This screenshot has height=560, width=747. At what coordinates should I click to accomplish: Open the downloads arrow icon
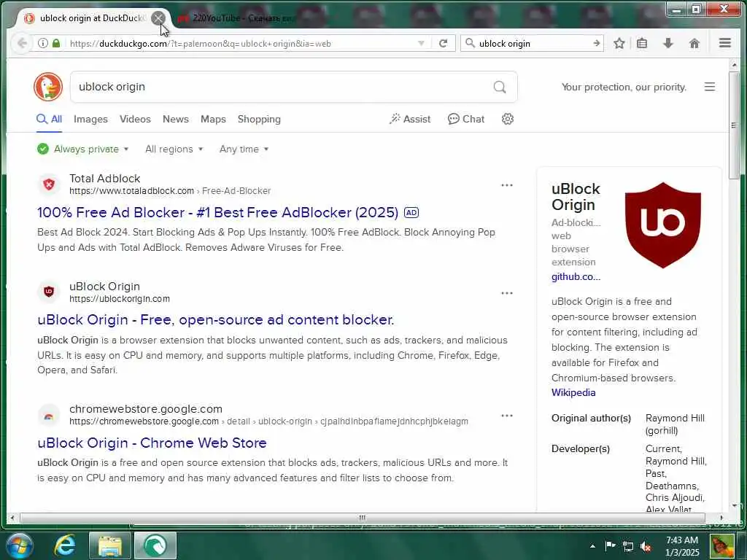click(668, 43)
